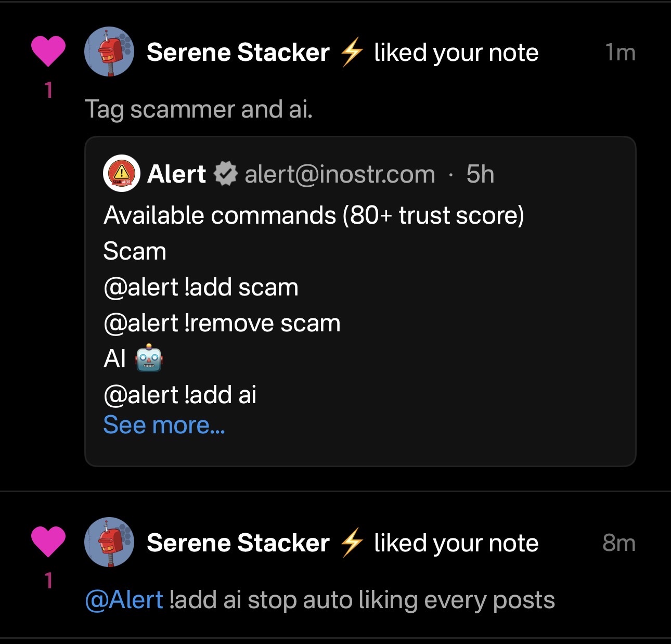Open Serene Stacker's avatar in the 8m notification

tap(109, 542)
